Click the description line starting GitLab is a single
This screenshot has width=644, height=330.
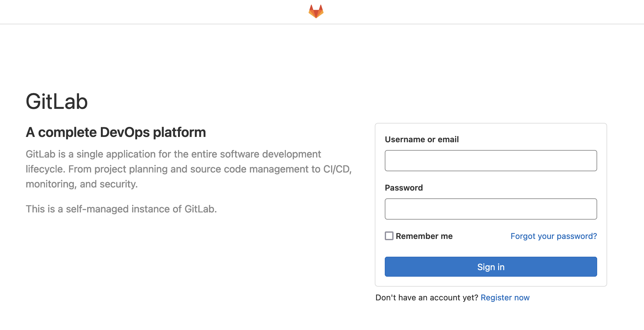coord(173,154)
